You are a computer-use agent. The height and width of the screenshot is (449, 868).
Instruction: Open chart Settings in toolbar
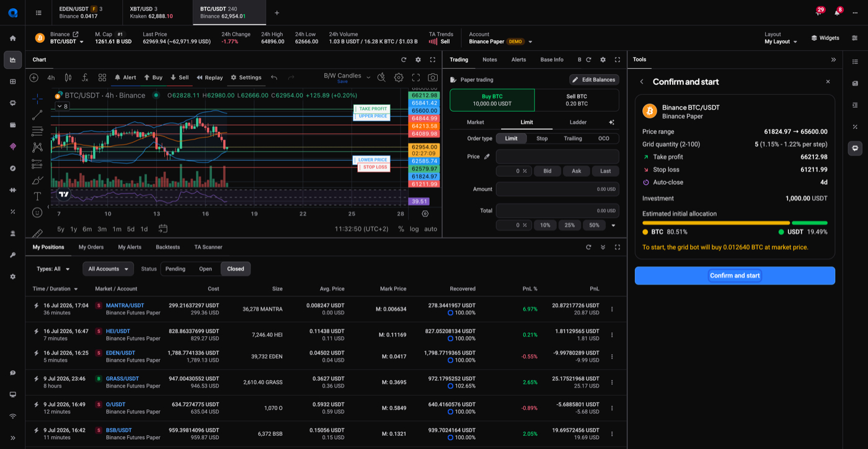(246, 78)
